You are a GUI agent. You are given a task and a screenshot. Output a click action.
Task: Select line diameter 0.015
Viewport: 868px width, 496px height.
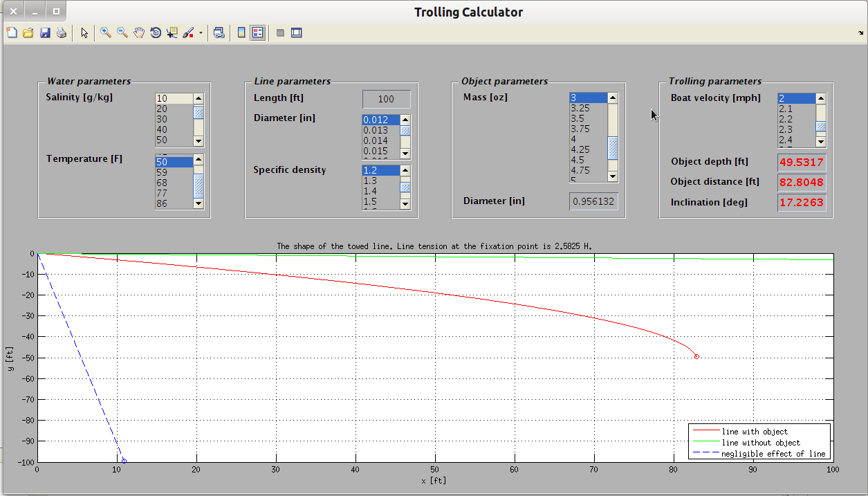(x=381, y=151)
